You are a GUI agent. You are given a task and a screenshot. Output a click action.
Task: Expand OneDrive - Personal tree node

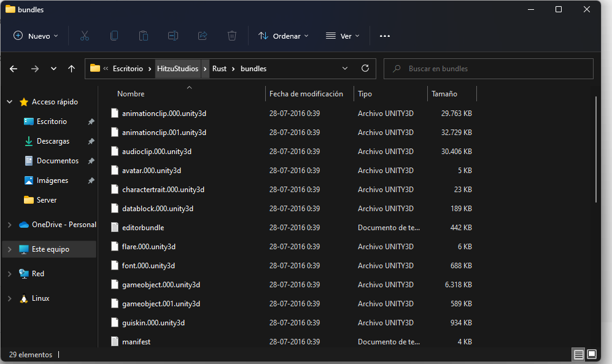(9, 225)
